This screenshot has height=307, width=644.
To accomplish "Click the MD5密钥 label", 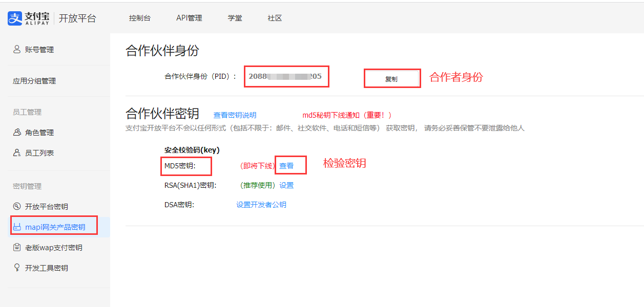I will pyautogui.click(x=180, y=166).
